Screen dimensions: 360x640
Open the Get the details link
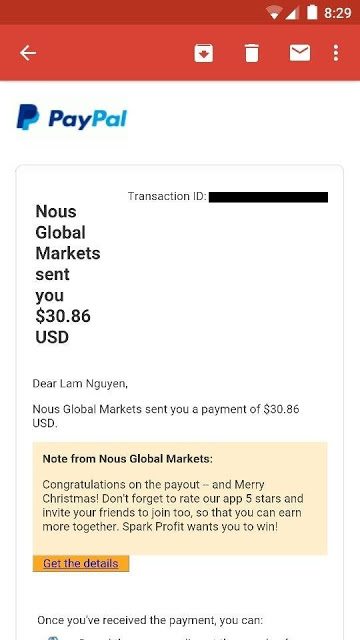coord(81,564)
